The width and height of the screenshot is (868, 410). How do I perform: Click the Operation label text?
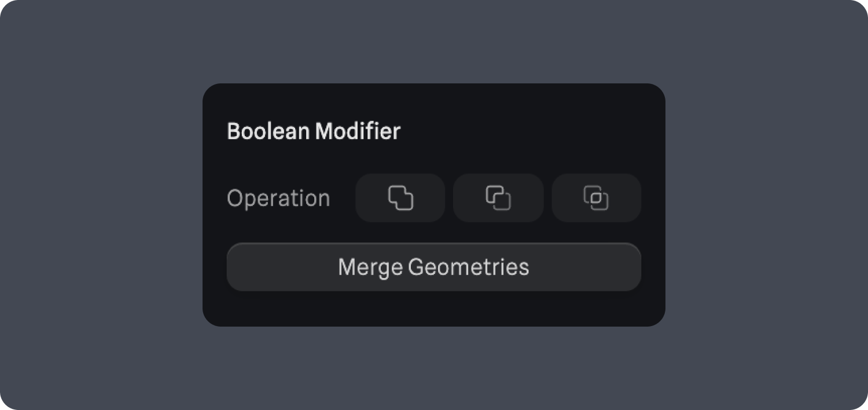pos(278,199)
